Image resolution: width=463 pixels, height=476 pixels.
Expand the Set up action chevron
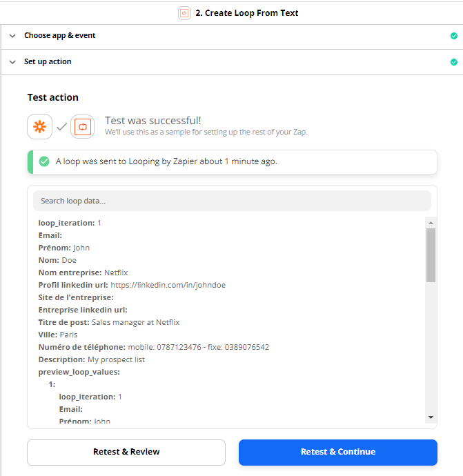[x=12, y=62]
